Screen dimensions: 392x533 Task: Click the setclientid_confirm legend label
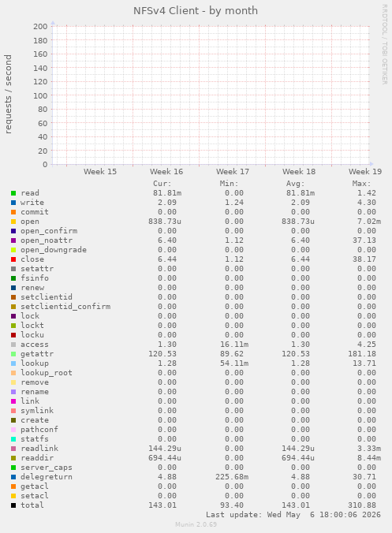pyautogui.click(x=65, y=307)
